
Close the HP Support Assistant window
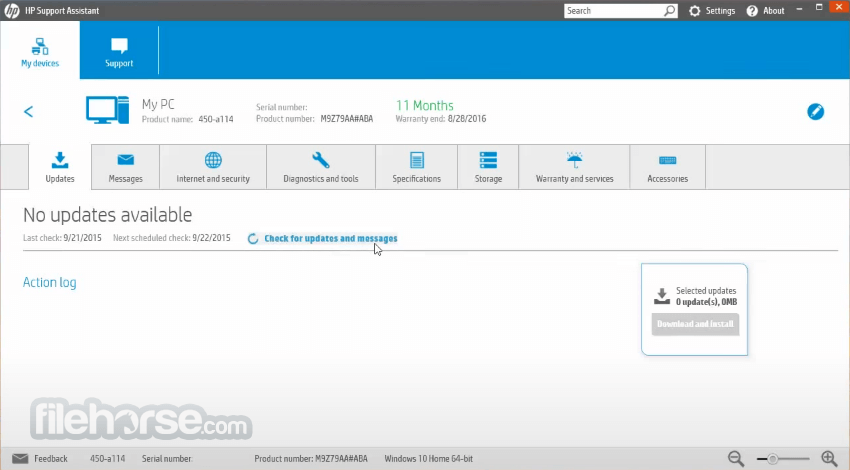coord(839,7)
